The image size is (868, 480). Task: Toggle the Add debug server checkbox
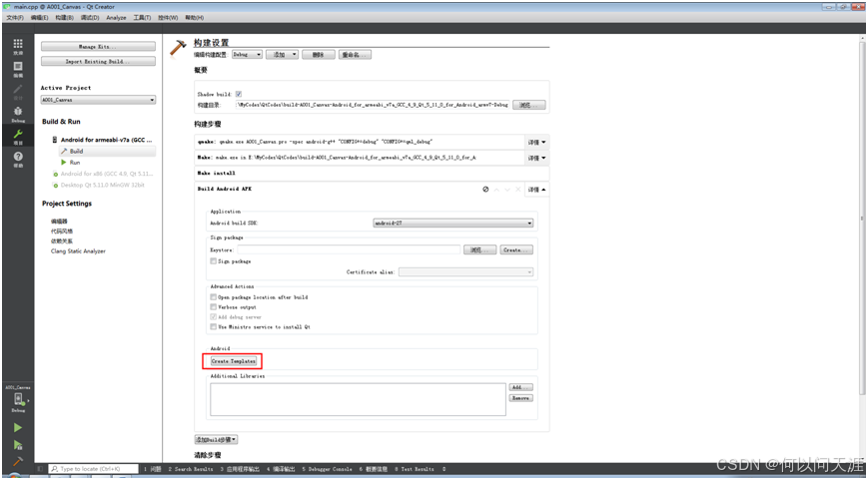coord(213,317)
